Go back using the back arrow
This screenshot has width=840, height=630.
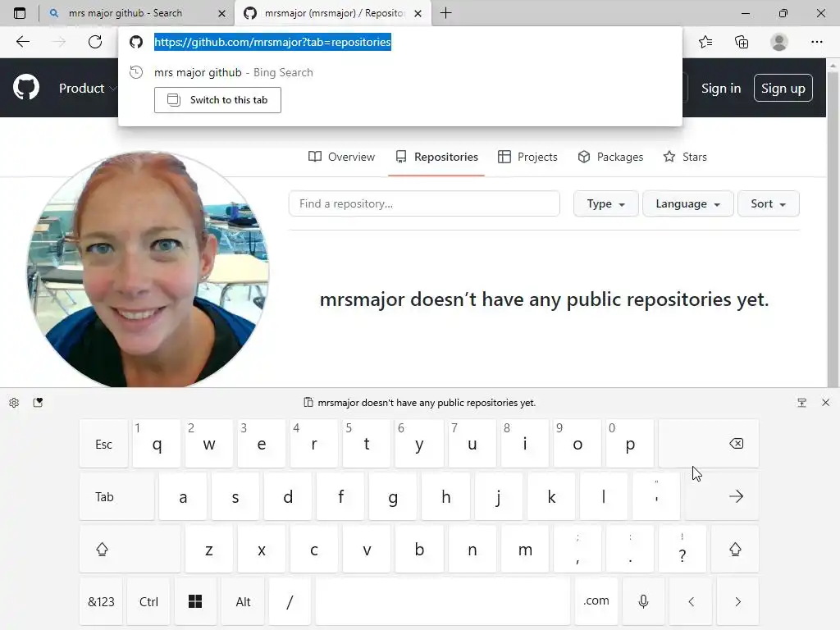23,42
